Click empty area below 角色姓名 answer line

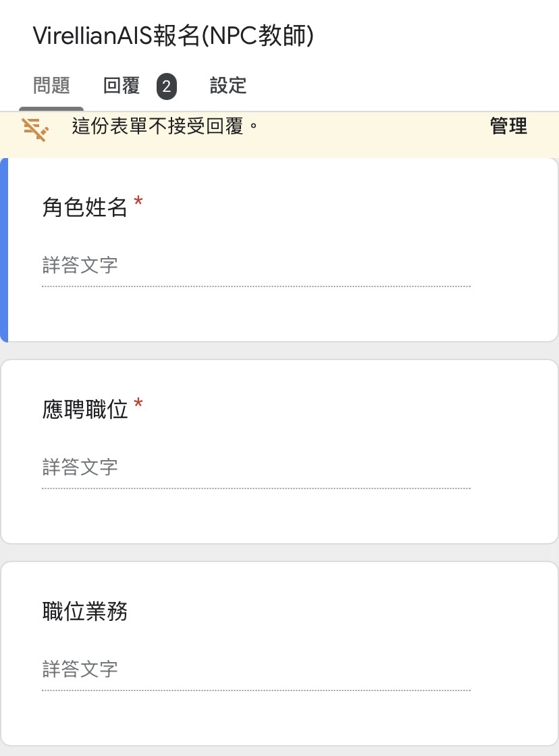(279, 314)
